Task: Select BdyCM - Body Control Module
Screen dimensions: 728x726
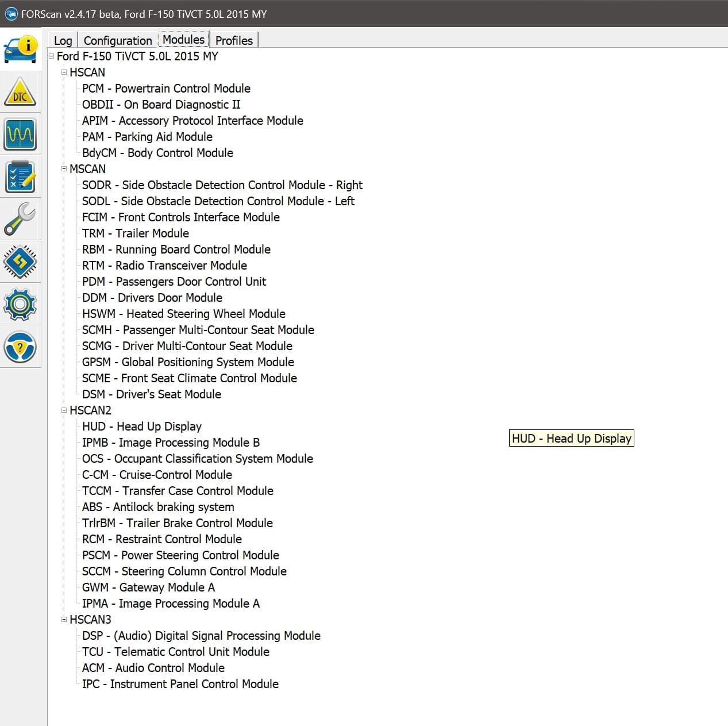Action: click(x=157, y=153)
